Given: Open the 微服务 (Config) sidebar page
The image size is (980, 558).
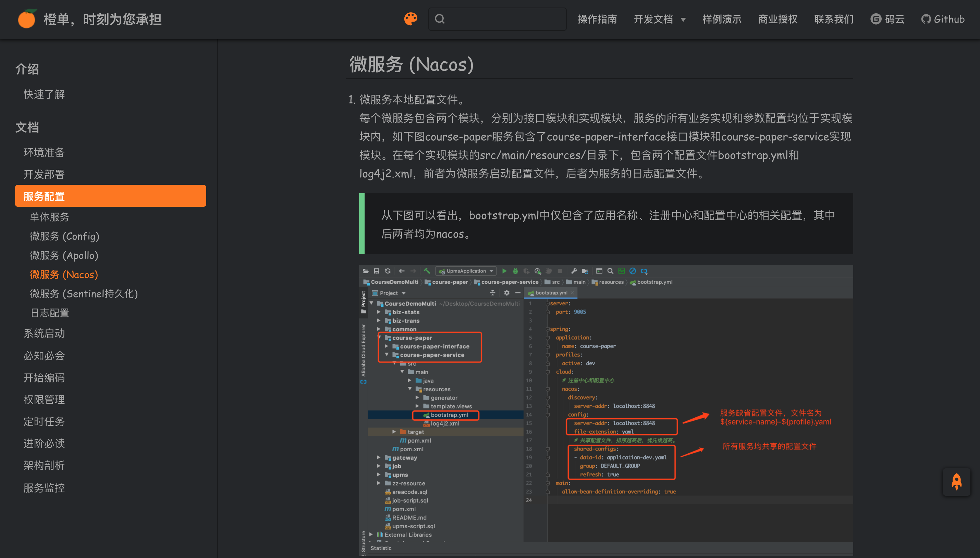Looking at the screenshot, I should pyautogui.click(x=64, y=236).
